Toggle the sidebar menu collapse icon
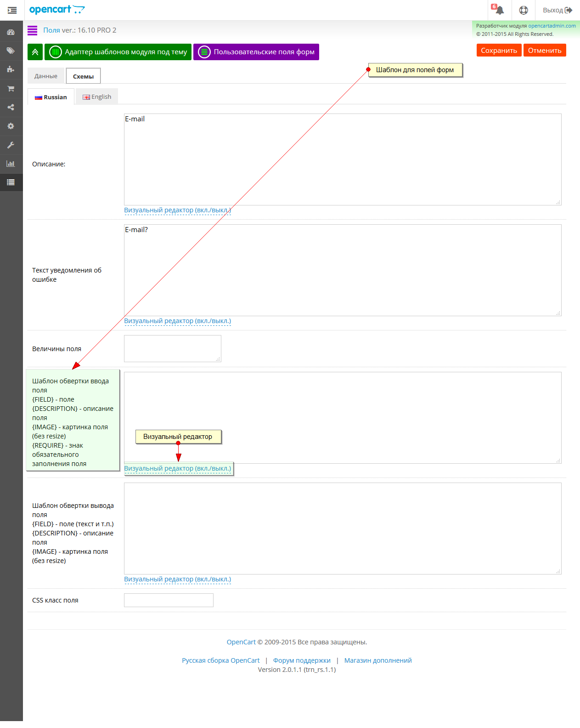Viewport: 580px width, 728px height. 12,10
